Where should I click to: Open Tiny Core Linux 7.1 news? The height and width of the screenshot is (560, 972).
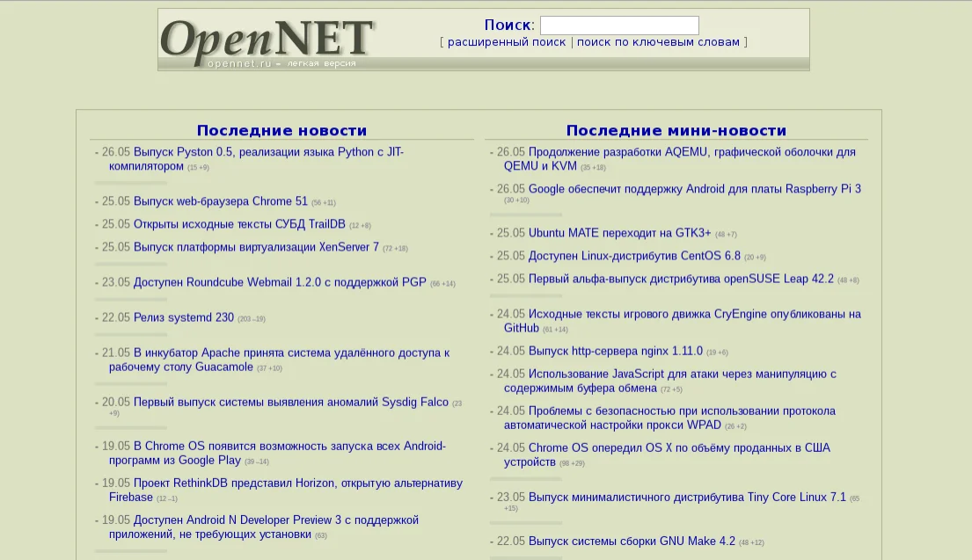click(x=687, y=498)
